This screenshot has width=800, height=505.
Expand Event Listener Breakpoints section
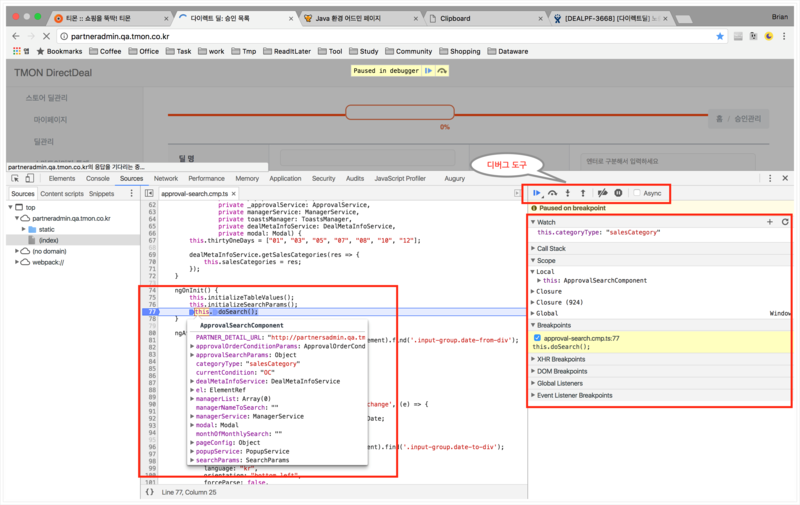pyautogui.click(x=533, y=395)
